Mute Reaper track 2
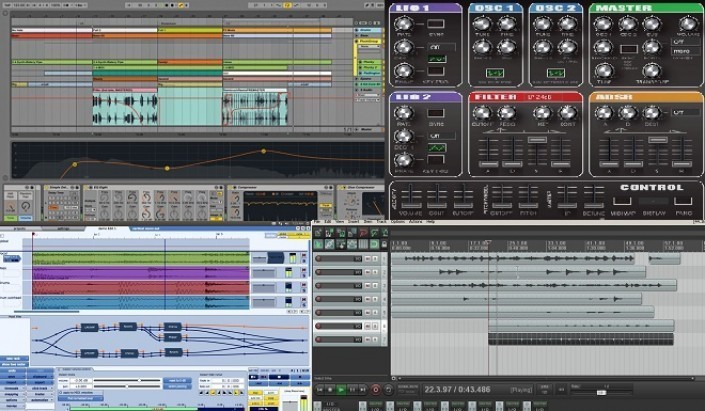Viewport: 705px width, 411px height. pos(368,272)
